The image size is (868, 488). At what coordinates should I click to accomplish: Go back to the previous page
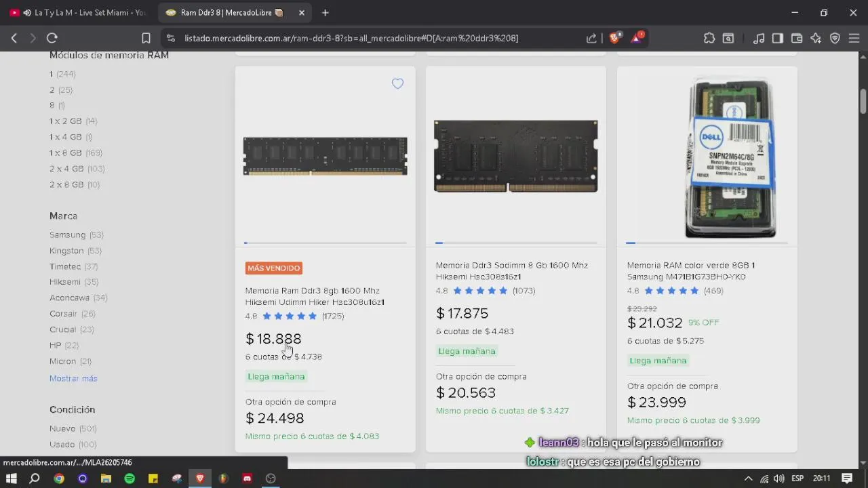(14, 38)
